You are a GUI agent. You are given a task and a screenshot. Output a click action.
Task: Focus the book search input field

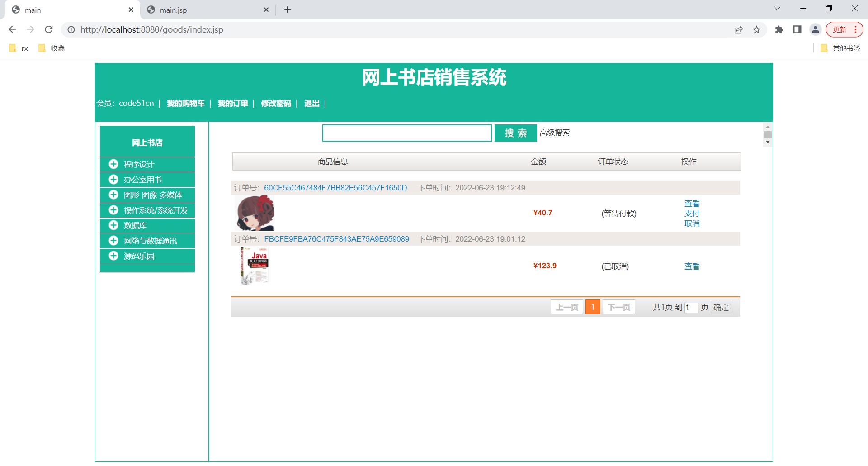[x=407, y=133]
